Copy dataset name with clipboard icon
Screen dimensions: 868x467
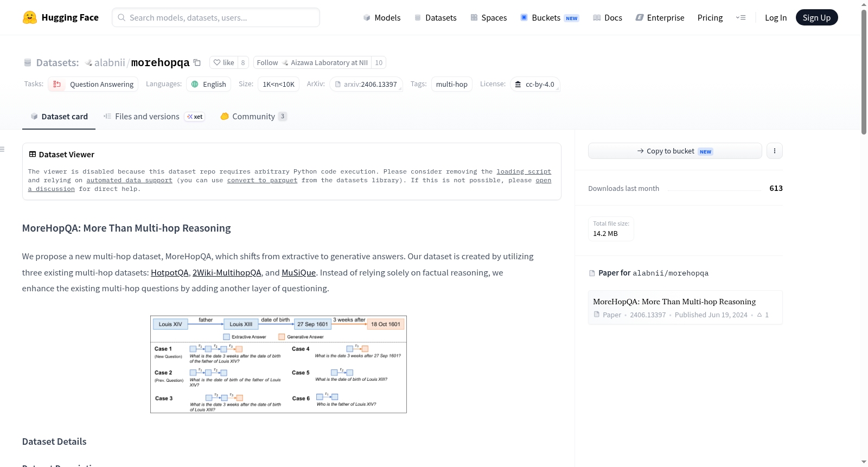coord(197,62)
